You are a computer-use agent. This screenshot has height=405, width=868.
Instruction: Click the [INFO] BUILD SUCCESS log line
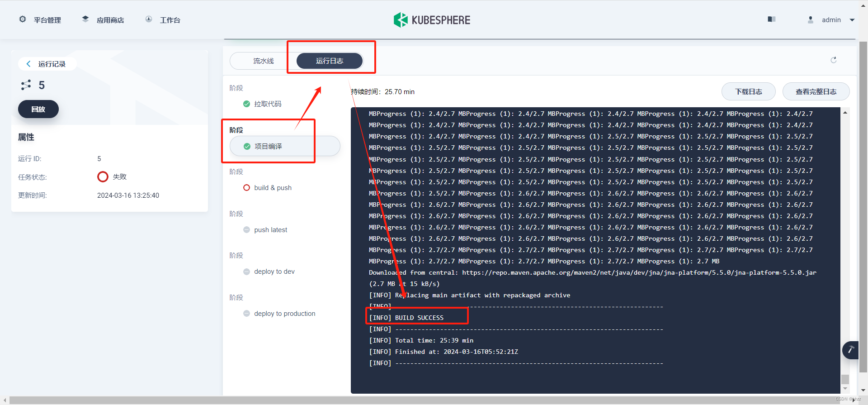pyautogui.click(x=406, y=318)
